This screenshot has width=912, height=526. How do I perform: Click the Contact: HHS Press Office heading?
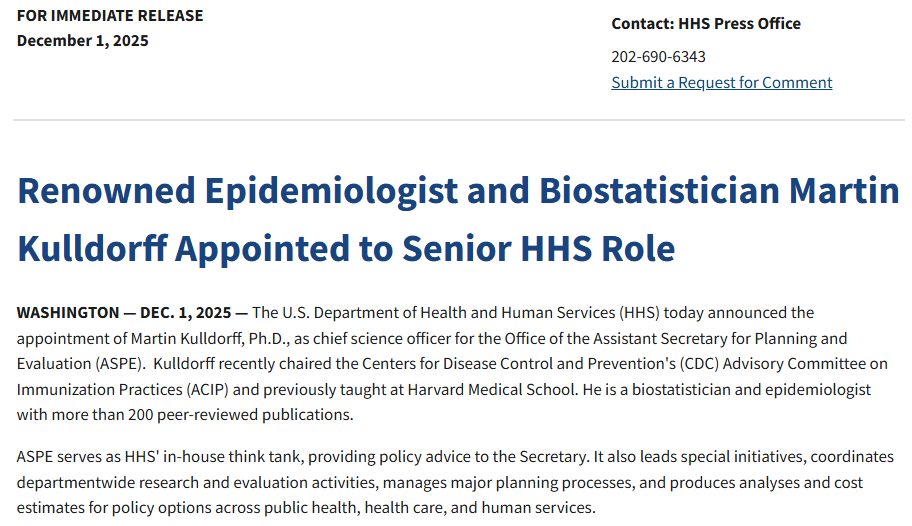pos(706,24)
